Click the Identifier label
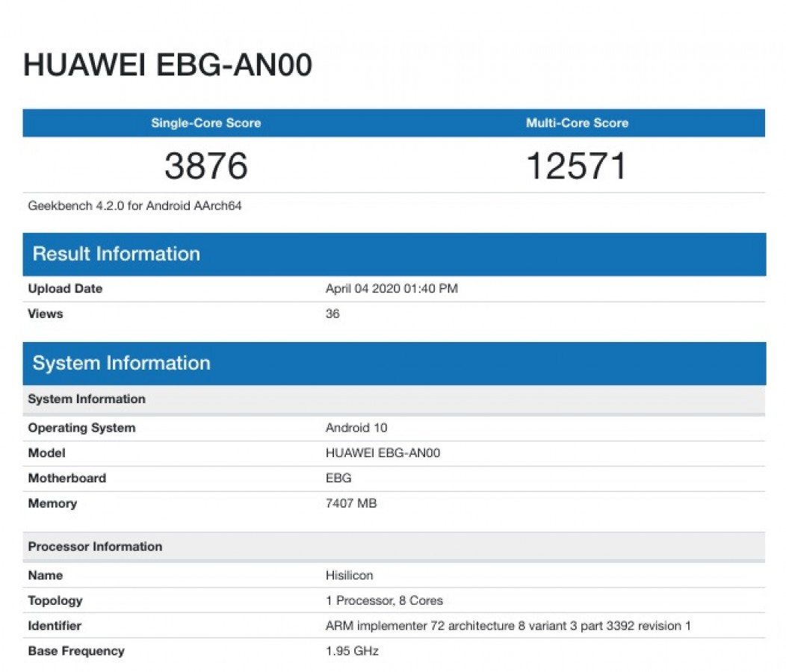Screen dimensions: 786x672 click(55, 626)
